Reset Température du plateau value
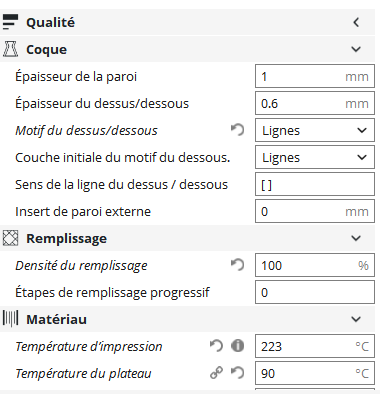The width and height of the screenshot is (380, 394). click(237, 373)
